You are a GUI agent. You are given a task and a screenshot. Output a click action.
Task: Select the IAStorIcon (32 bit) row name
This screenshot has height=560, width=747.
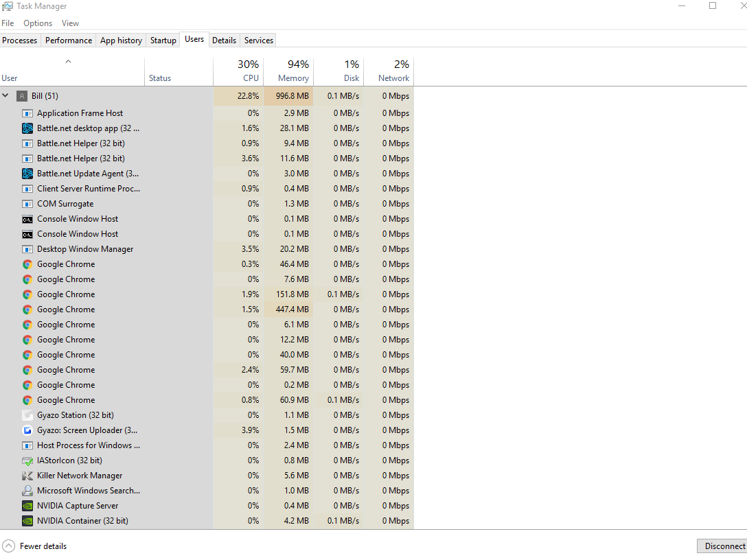69,460
